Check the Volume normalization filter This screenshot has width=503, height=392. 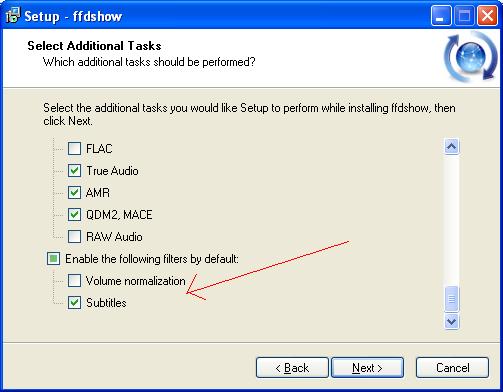point(74,280)
